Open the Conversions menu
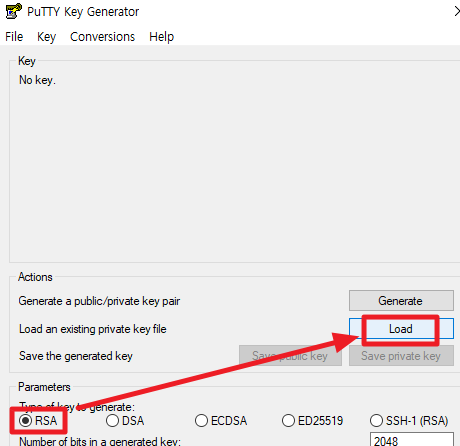460x446 pixels. pyautogui.click(x=102, y=37)
